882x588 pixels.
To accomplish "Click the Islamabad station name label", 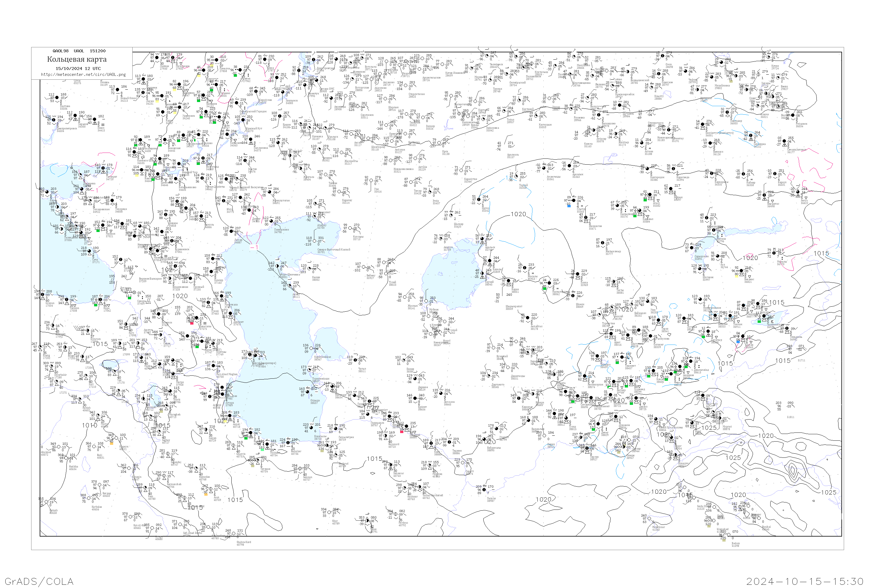I will pos(722,529).
